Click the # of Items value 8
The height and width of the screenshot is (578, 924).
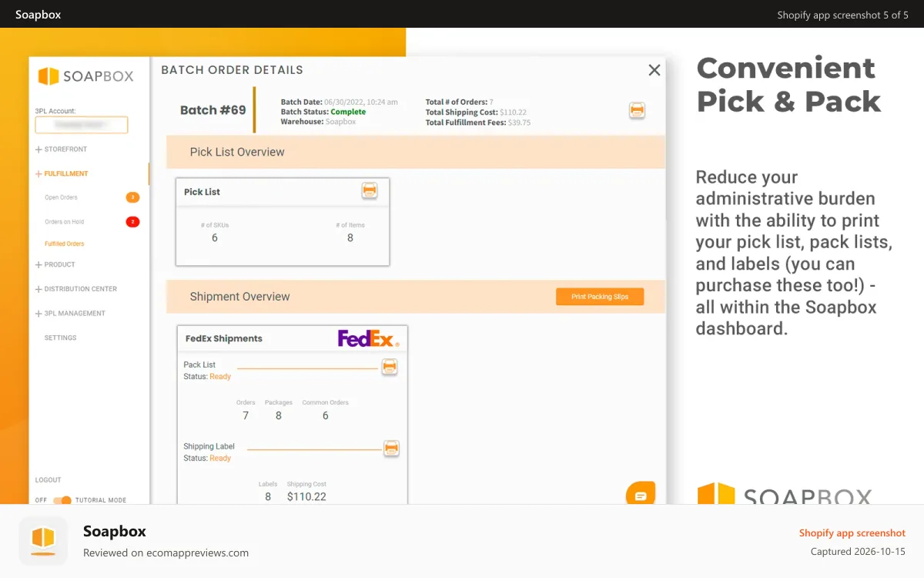click(350, 238)
